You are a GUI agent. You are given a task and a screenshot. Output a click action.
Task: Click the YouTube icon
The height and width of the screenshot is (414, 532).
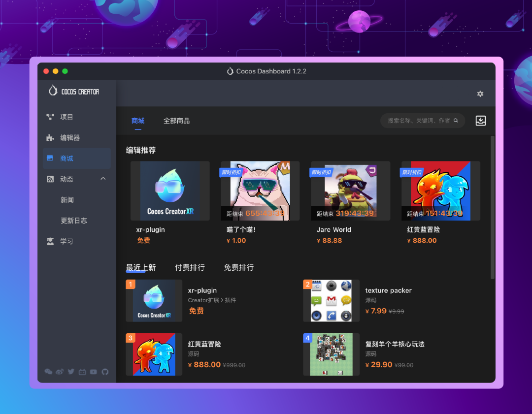(94, 372)
